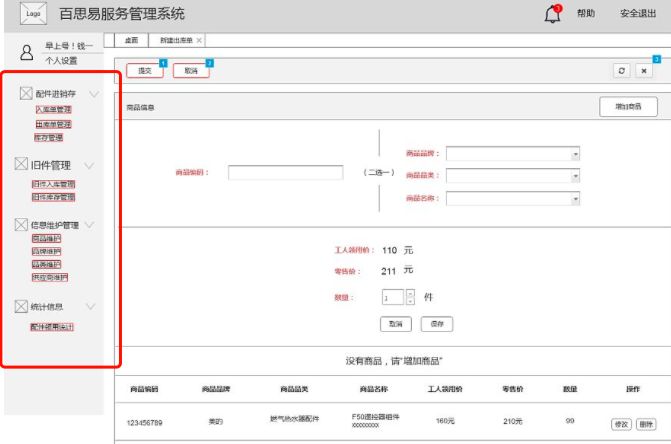This screenshot has height=444, width=671.
Task: Click 取消 below the quantity field
Action: [x=396, y=324]
